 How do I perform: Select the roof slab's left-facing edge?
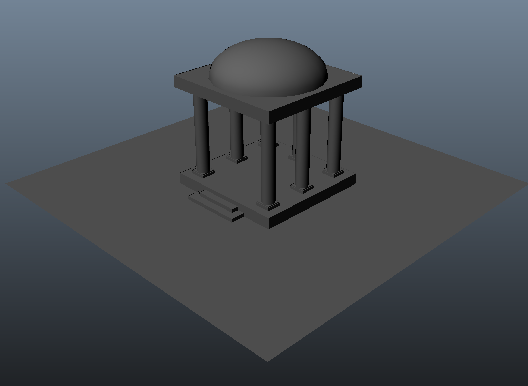click(222, 99)
